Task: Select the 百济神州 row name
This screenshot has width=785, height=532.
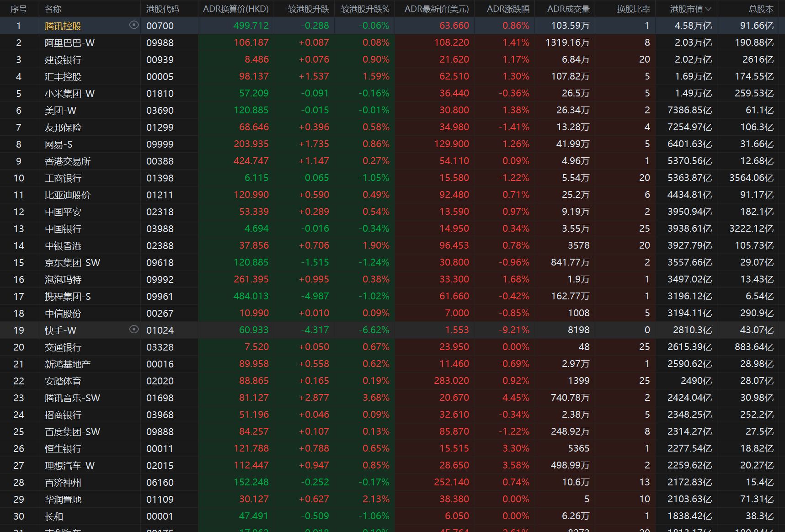Action: (63, 483)
